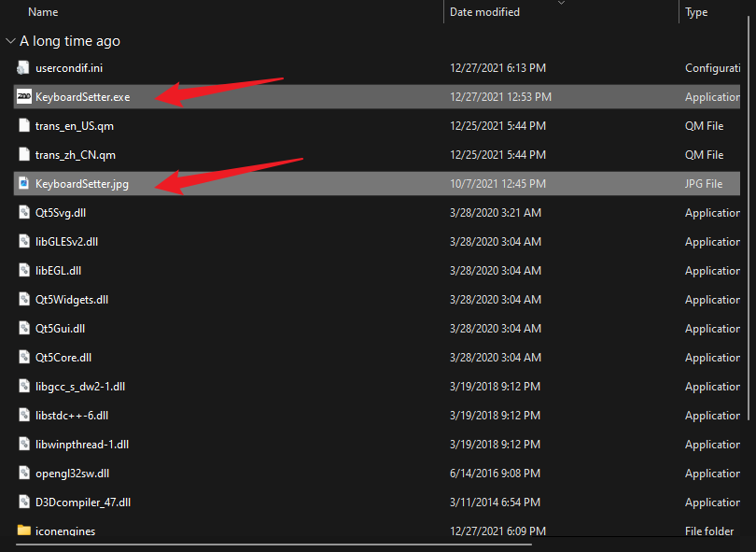
Task: Click the KeyboardSetter.exe application icon
Action: tap(24, 96)
